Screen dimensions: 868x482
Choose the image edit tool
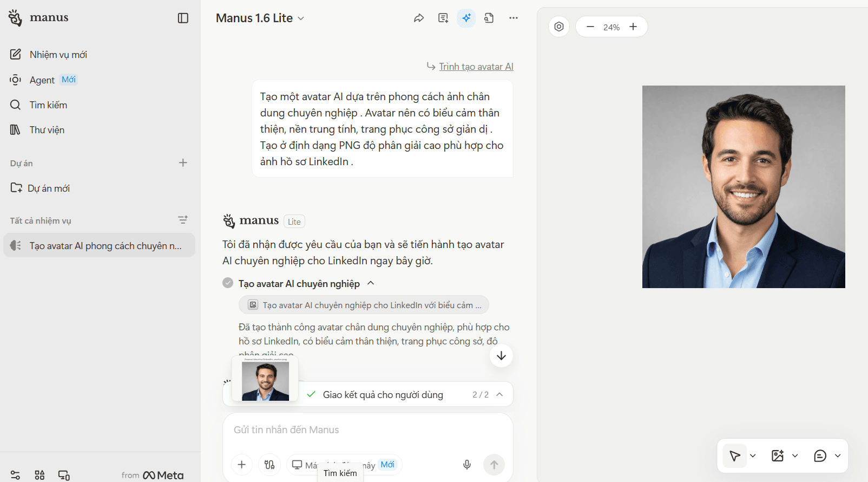pos(778,456)
